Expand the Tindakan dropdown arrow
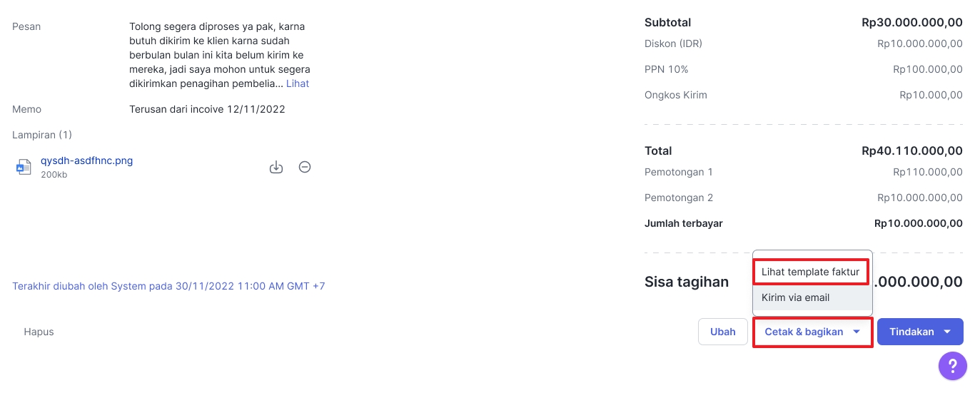 click(947, 332)
